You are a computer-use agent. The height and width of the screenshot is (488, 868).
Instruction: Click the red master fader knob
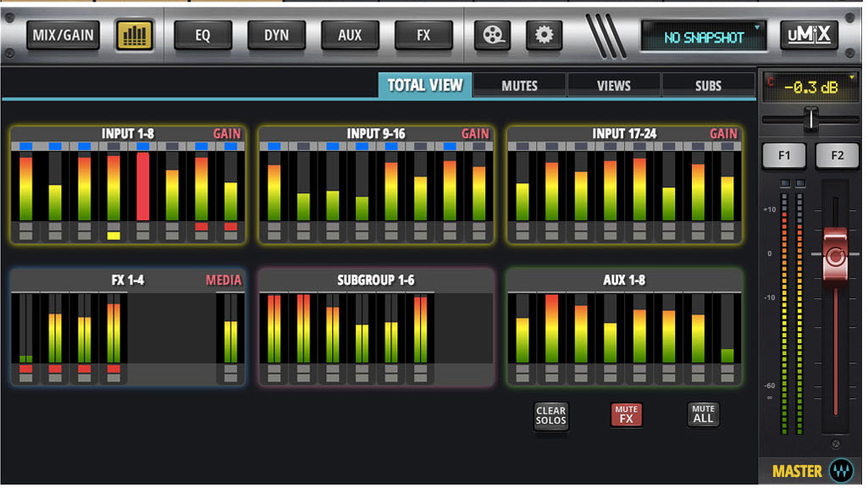tap(835, 255)
